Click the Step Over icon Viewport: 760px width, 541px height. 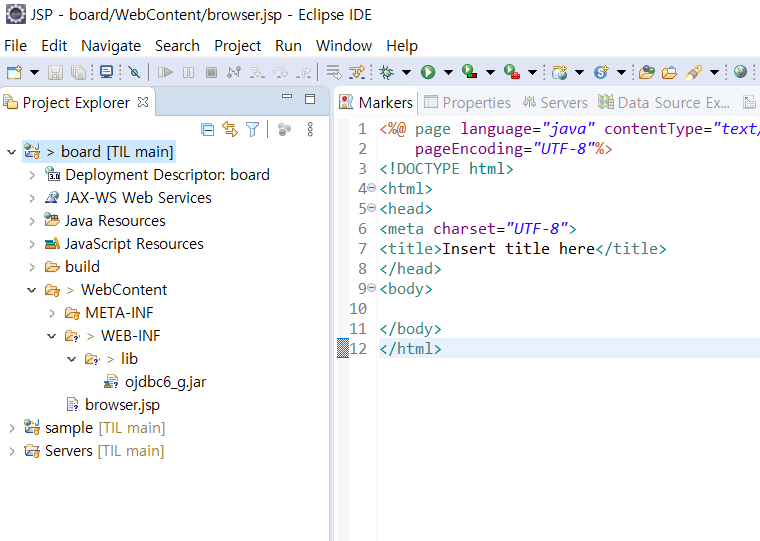click(280, 73)
